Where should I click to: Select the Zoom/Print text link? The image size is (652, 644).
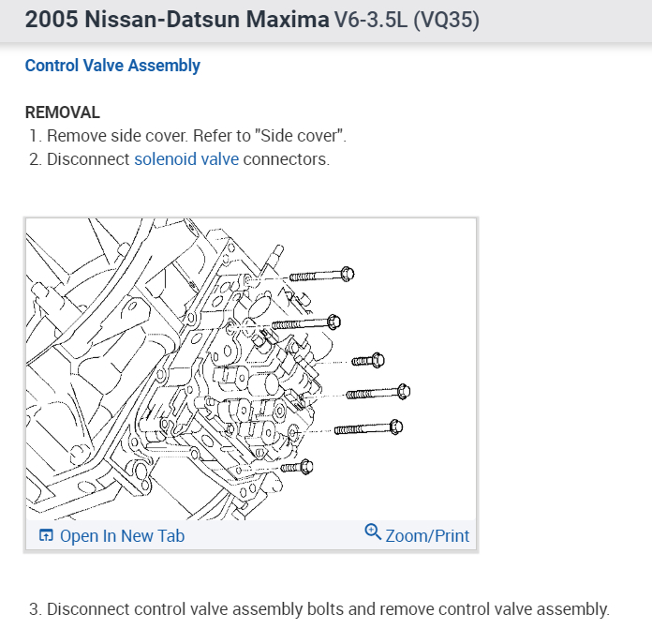(427, 536)
